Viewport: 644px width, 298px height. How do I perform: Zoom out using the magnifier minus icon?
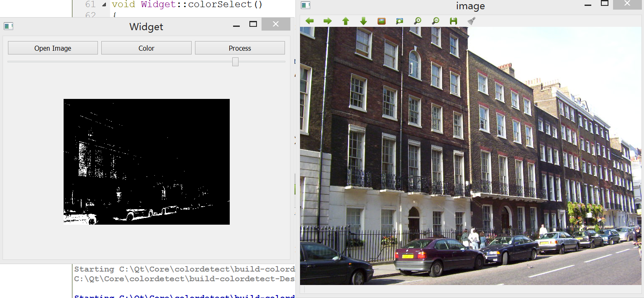tap(436, 21)
